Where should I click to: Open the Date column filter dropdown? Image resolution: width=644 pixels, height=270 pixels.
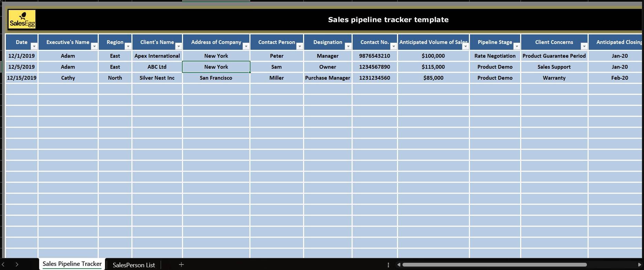pyautogui.click(x=34, y=46)
